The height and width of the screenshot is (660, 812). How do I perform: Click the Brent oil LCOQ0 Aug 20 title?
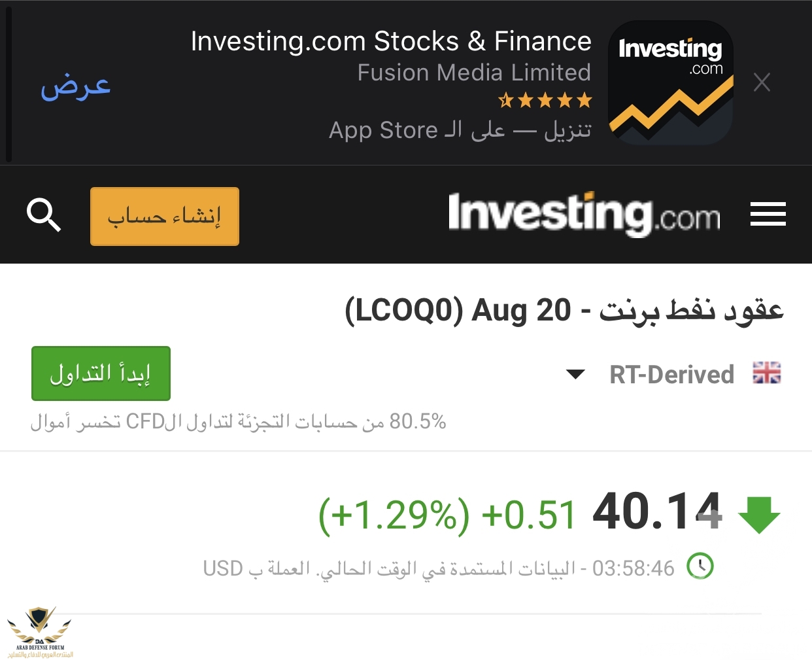point(564,310)
